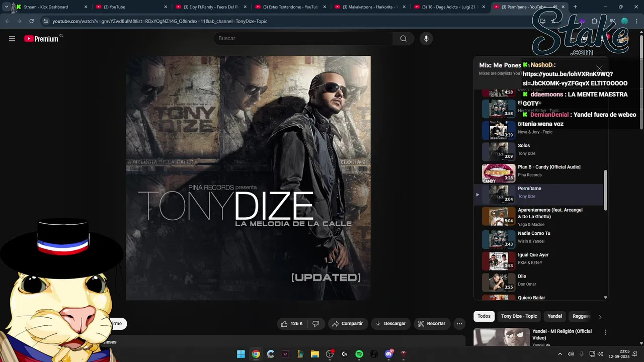Open Spotify from the taskbar
This screenshot has width=644, height=362.
pos(359,354)
